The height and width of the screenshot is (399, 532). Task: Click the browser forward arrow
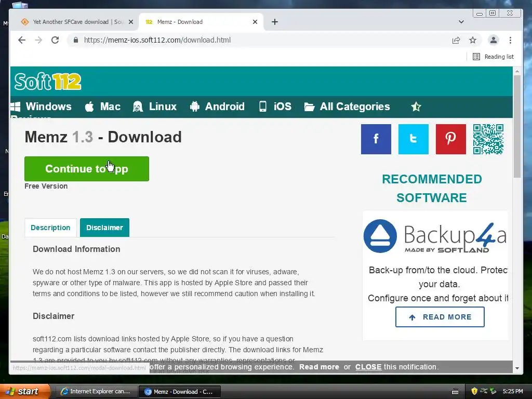click(x=38, y=40)
